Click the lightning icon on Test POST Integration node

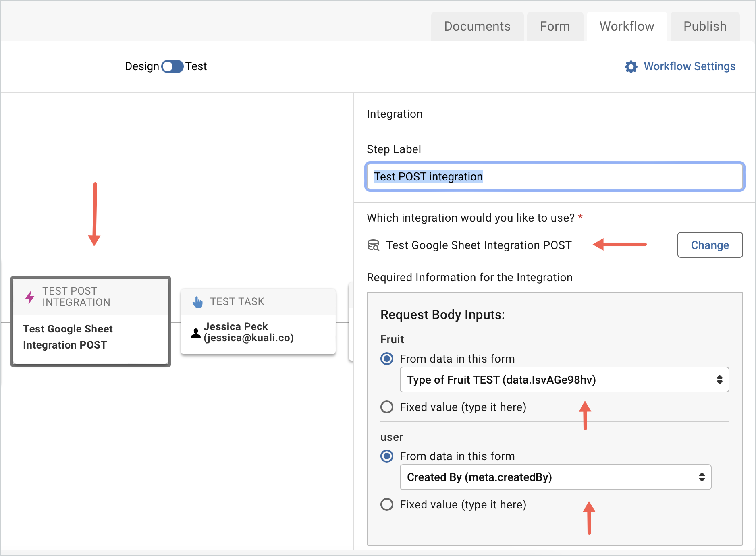click(30, 297)
